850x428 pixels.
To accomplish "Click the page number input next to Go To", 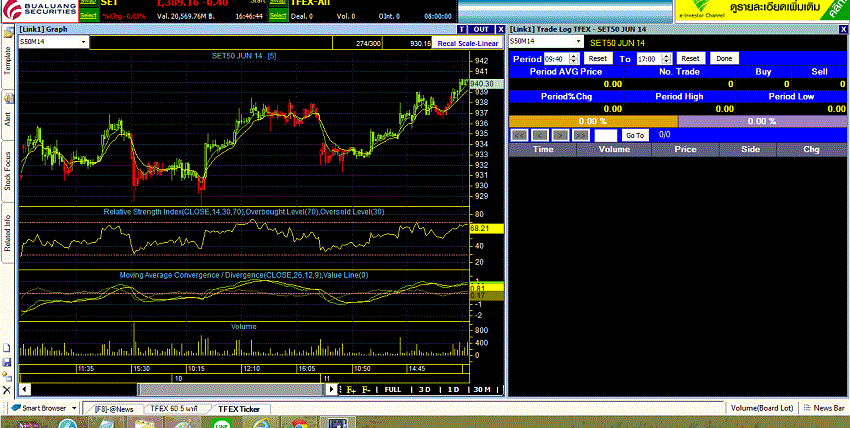I will click(606, 135).
